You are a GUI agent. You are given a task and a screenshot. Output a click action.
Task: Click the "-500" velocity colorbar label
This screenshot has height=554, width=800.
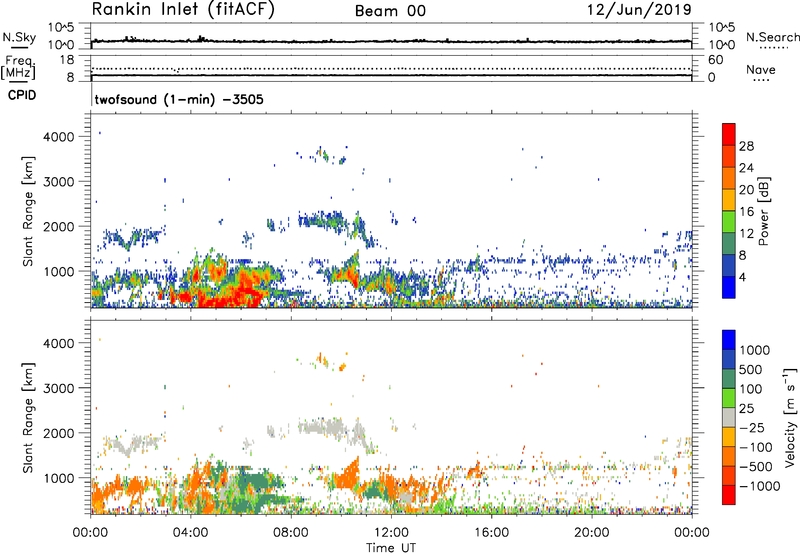pyautogui.click(x=756, y=467)
